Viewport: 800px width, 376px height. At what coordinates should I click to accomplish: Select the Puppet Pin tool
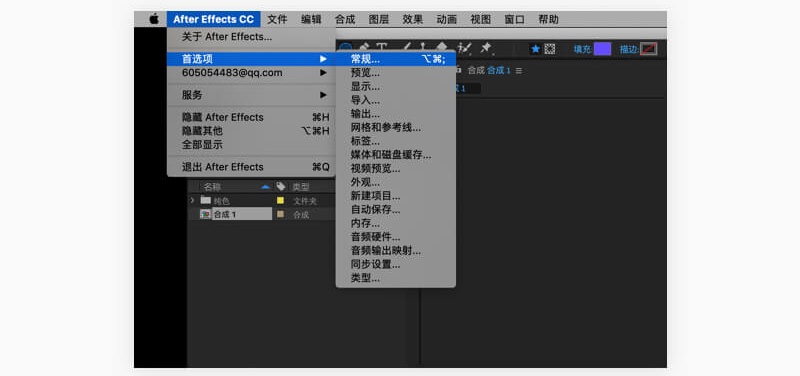point(486,48)
